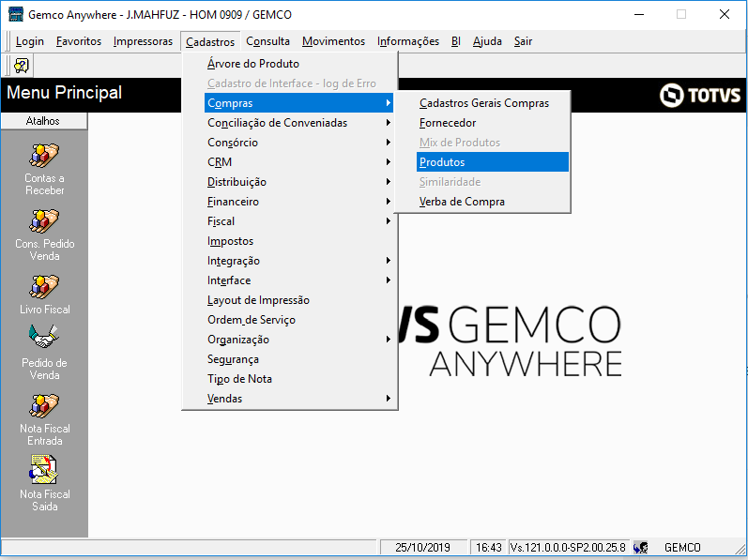Image resolution: width=748 pixels, height=560 pixels.
Task: Select Ordem de Serviço menu entry
Action: 298,320
